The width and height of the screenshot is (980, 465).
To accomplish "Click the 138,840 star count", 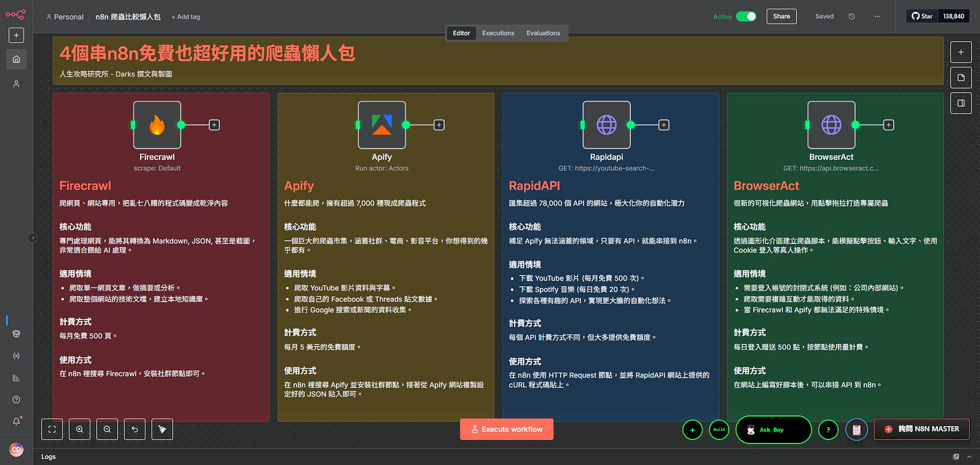I will (x=954, y=16).
